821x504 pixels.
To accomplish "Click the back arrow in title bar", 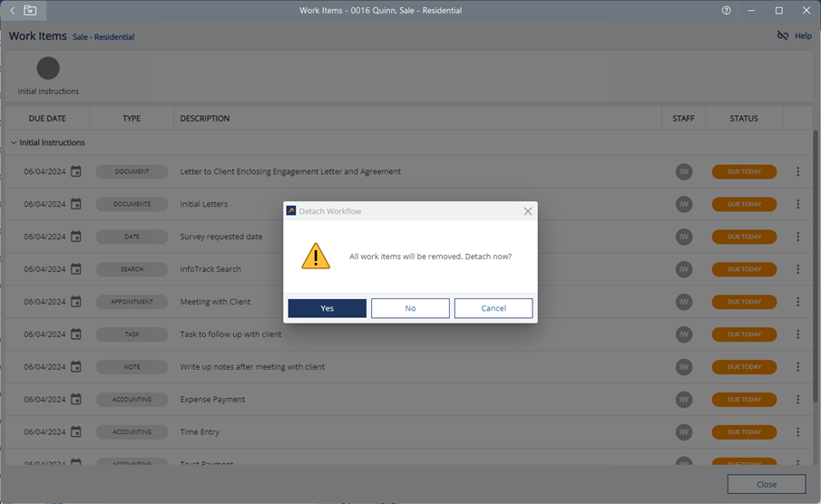I will pyautogui.click(x=12, y=11).
